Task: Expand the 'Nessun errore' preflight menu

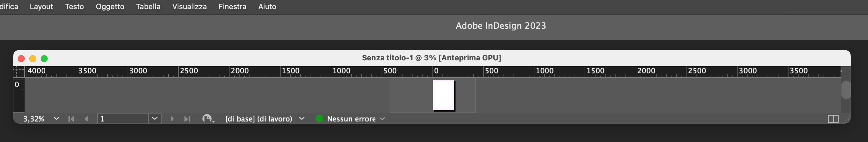Action: (382, 119)
